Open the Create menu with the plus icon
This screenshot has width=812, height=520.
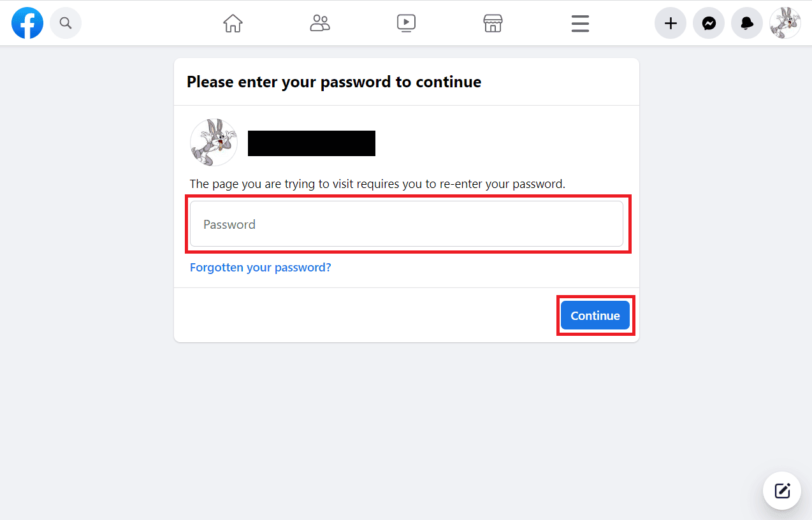[x=670, y=23]
